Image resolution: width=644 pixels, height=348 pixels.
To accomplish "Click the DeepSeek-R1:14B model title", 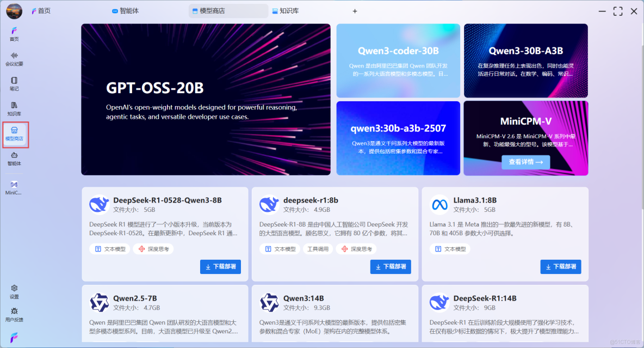I will (x=485, y=298).
